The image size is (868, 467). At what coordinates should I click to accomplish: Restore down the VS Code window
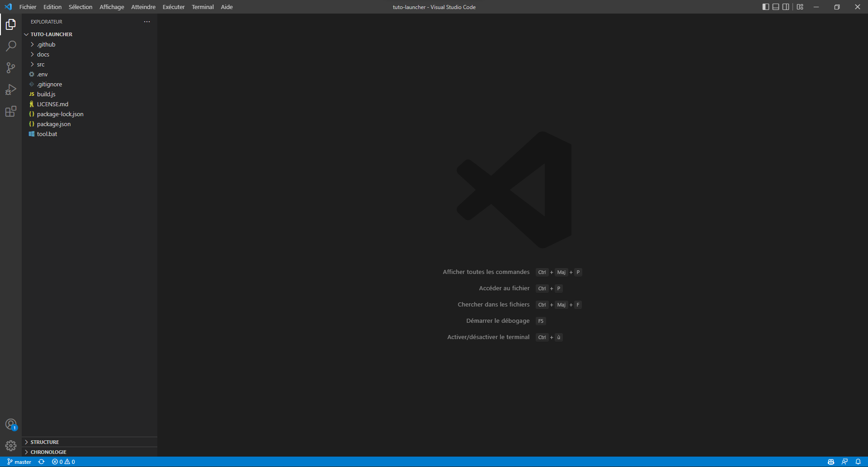coord(837,7)
